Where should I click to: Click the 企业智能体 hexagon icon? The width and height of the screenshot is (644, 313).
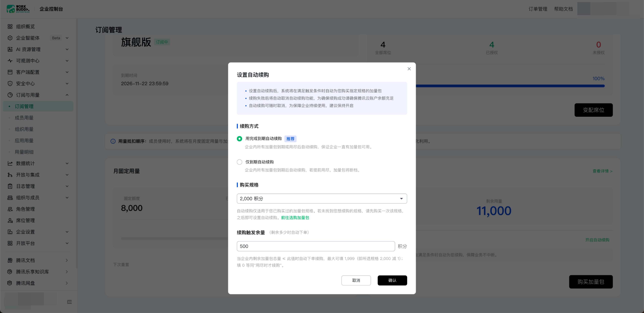click(10, 38)
